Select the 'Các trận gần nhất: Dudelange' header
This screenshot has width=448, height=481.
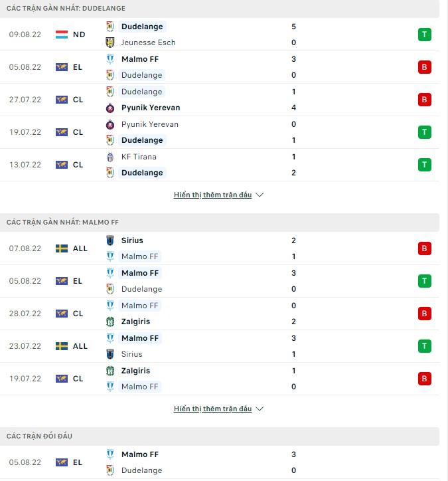point(66,9)
